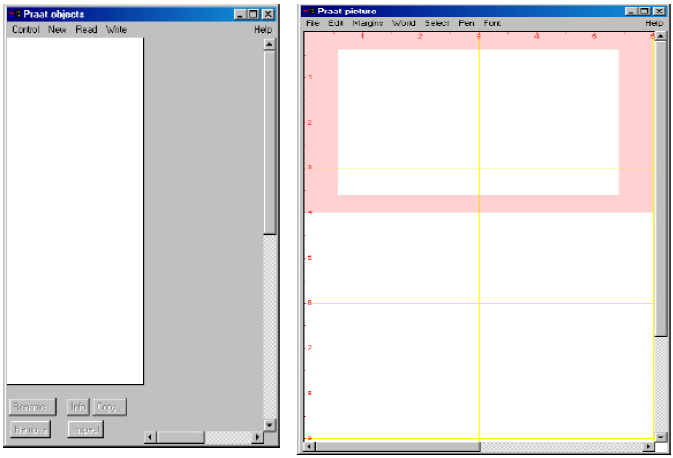Click the Rename button
Image resolution: width=673 pixels, height=458 pixels.
point(30,407)
